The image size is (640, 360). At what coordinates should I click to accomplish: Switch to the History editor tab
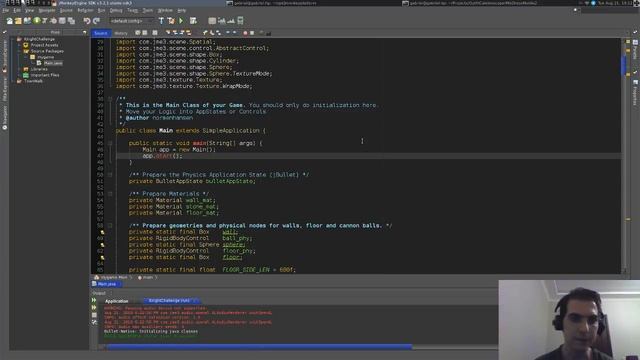click(120, 33)
